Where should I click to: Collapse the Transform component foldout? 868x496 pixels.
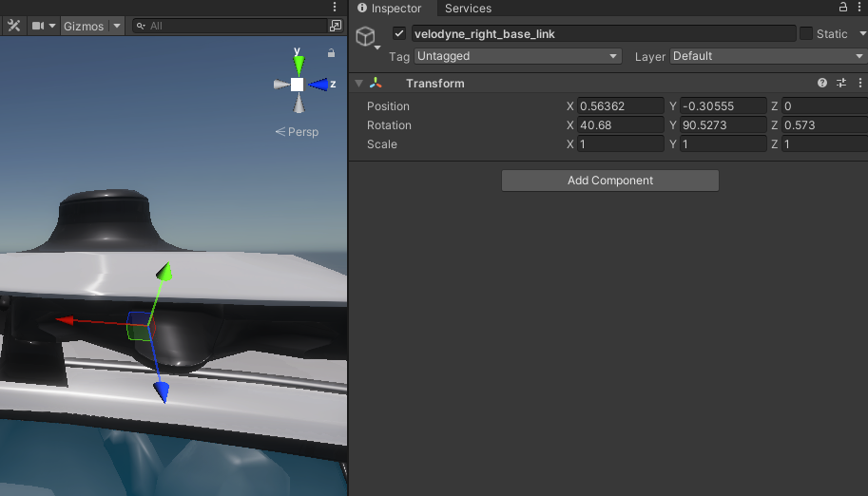(358, 84)
